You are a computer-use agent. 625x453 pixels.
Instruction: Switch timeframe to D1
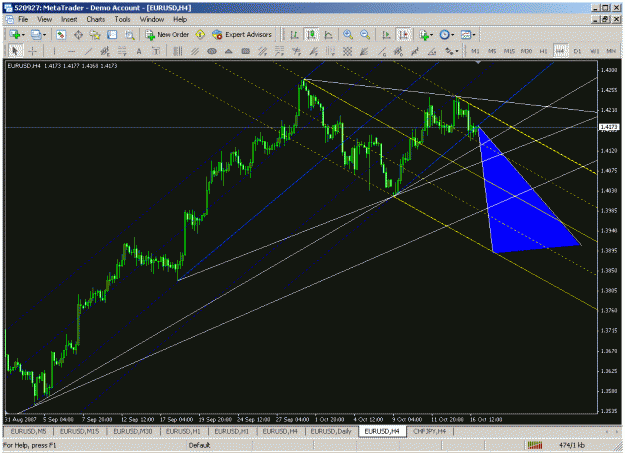click(577, 51)
